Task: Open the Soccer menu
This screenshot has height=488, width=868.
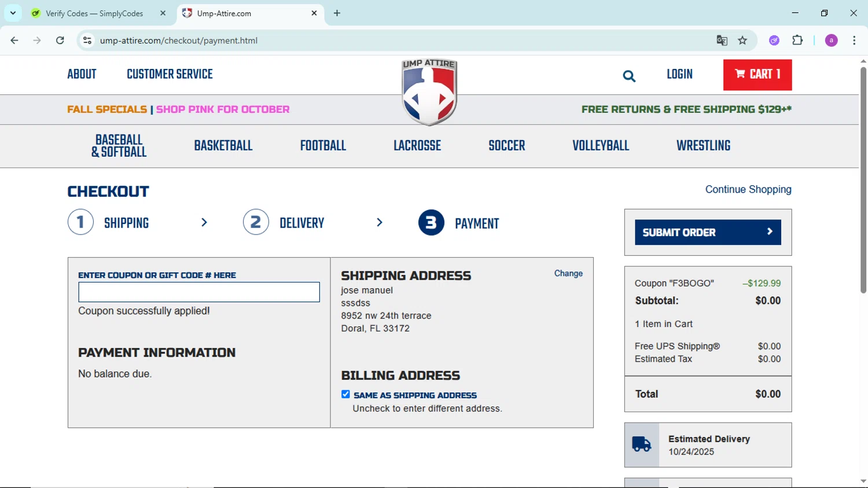Action: pyautogui.click(x=507, y=146)
